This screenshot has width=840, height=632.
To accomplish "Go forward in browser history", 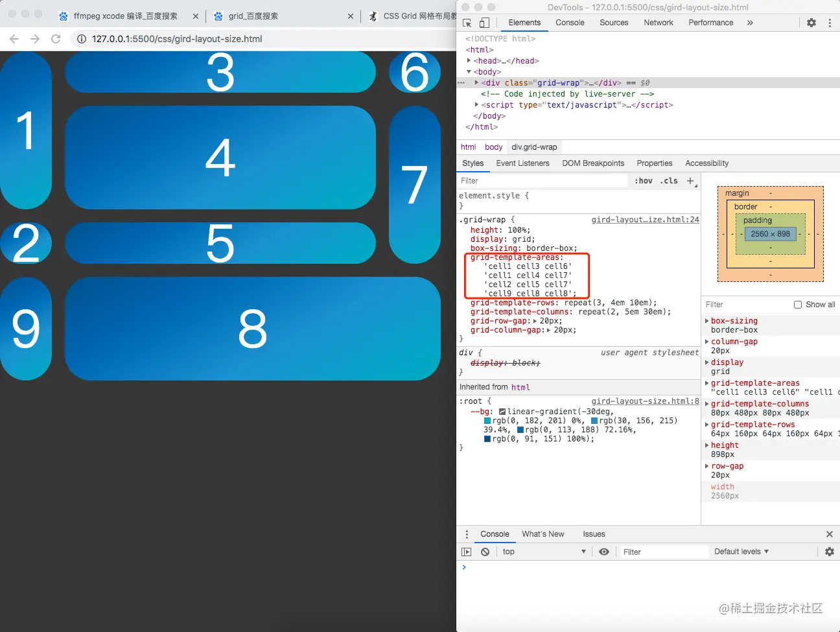I will coord(35,39).
